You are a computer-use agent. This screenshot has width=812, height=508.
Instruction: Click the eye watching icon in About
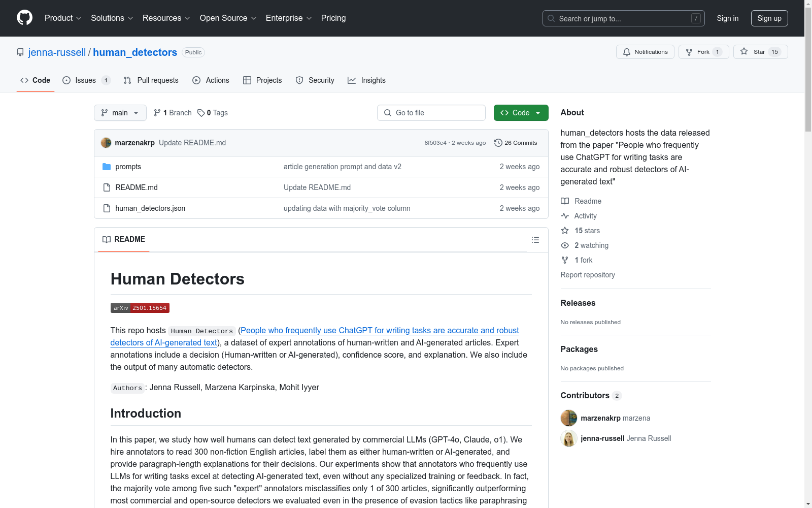[x=565, y=245]
